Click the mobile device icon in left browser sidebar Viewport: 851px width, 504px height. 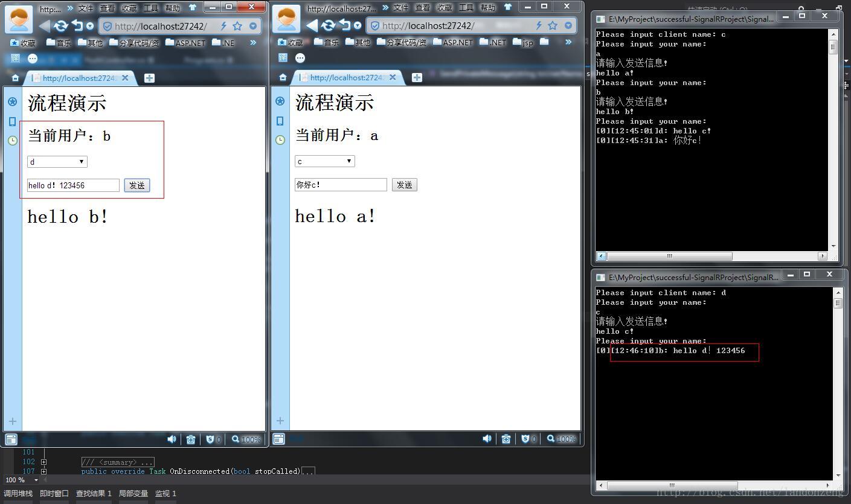[13, 121]
